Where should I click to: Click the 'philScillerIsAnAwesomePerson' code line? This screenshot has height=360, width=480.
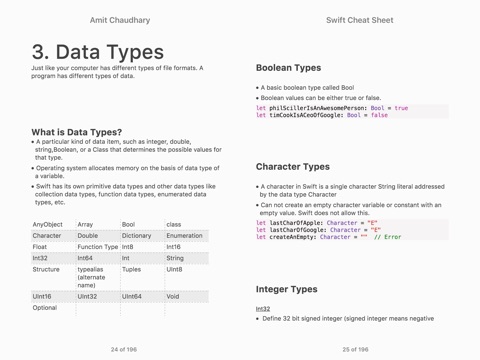[x=332, y=108]
